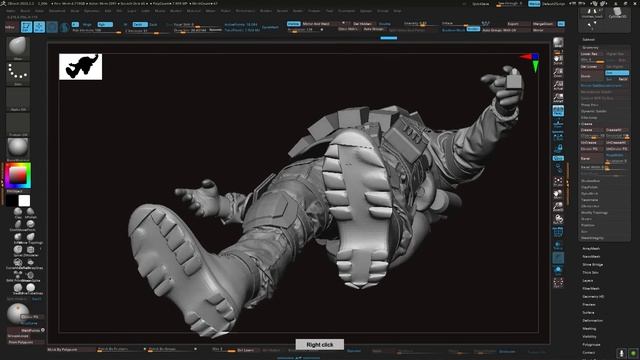Click the QuickSave button
The width and height of the screenshot is (640, 360).
pos(481,4)
